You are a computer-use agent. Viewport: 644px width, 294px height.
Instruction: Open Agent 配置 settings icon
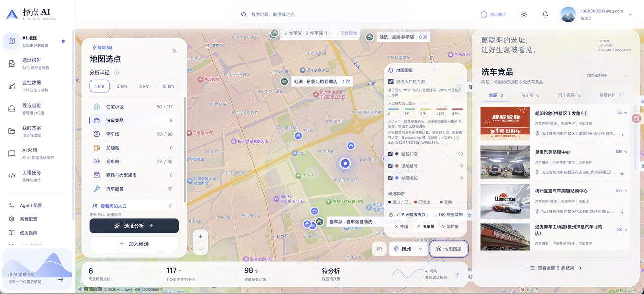point(12,205)
